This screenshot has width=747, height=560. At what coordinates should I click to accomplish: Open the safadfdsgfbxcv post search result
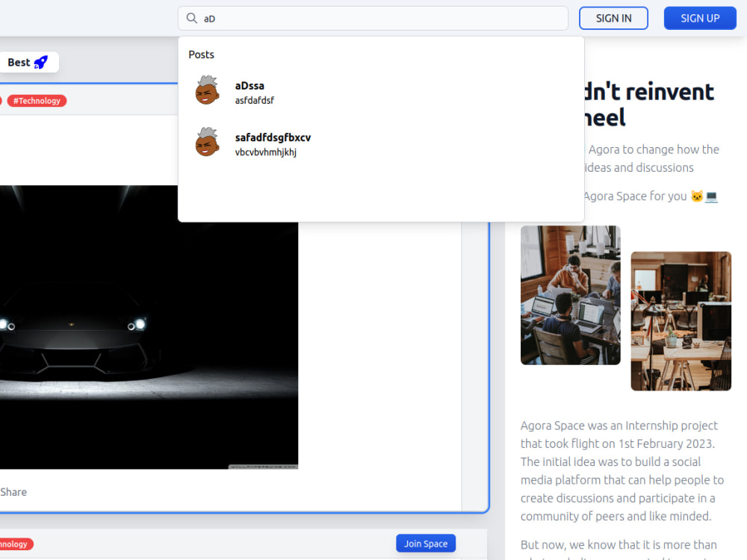pos(381,143)
